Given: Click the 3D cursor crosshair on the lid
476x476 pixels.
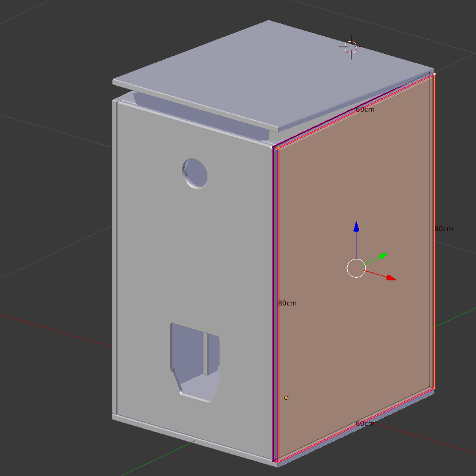Looking at the screenshot, I should coord(351,47).
